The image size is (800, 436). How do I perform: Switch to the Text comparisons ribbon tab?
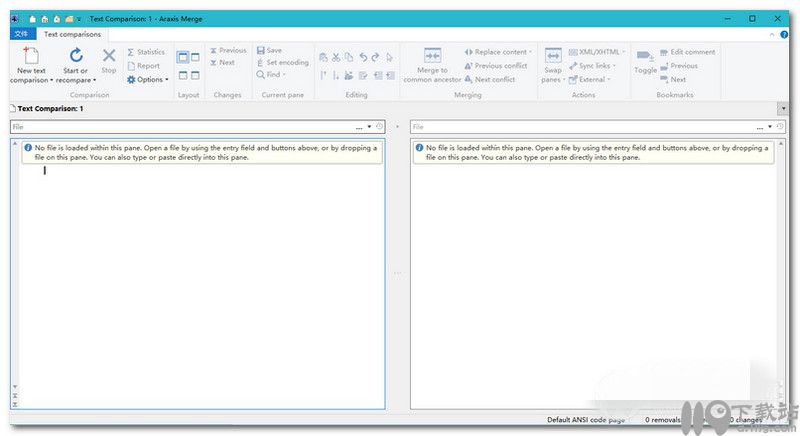[72, 34]
